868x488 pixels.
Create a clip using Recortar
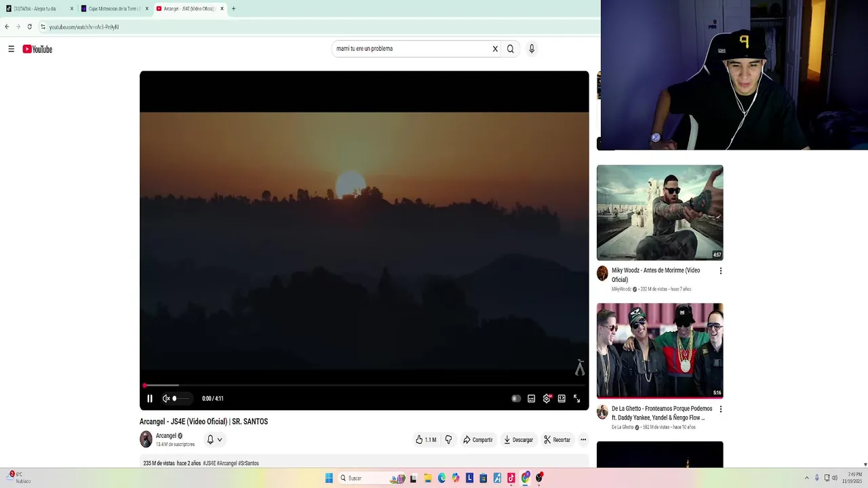tap(557, 440)
